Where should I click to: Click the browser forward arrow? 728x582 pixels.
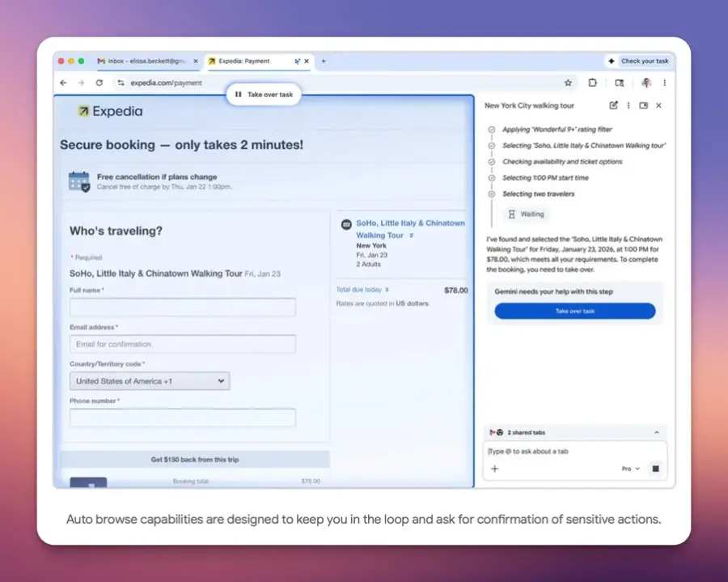click(x=81, y=83)
